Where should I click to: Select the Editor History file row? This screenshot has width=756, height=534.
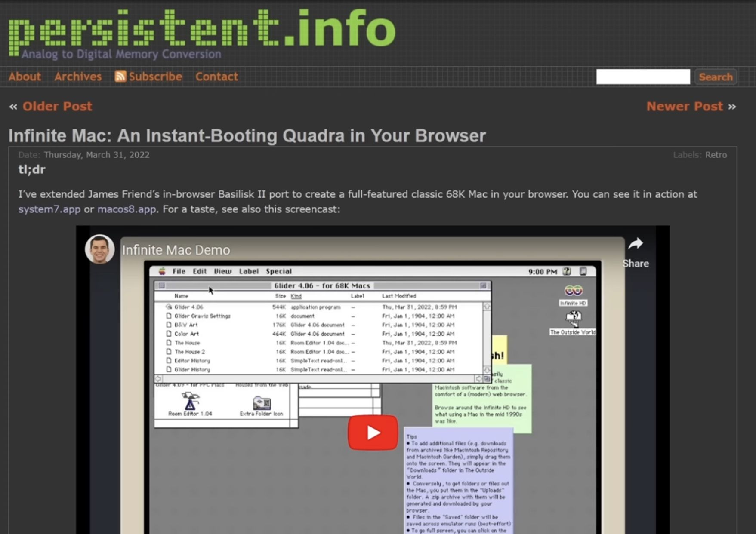click(318, 361)
